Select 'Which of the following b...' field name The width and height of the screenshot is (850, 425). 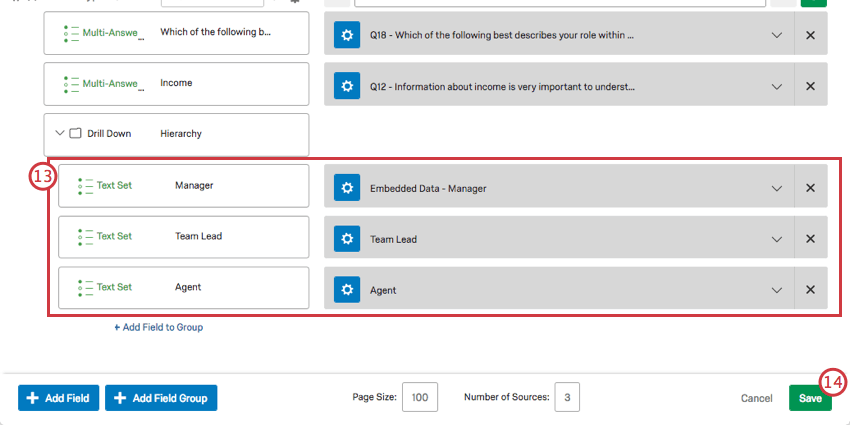tap(216, 32)
